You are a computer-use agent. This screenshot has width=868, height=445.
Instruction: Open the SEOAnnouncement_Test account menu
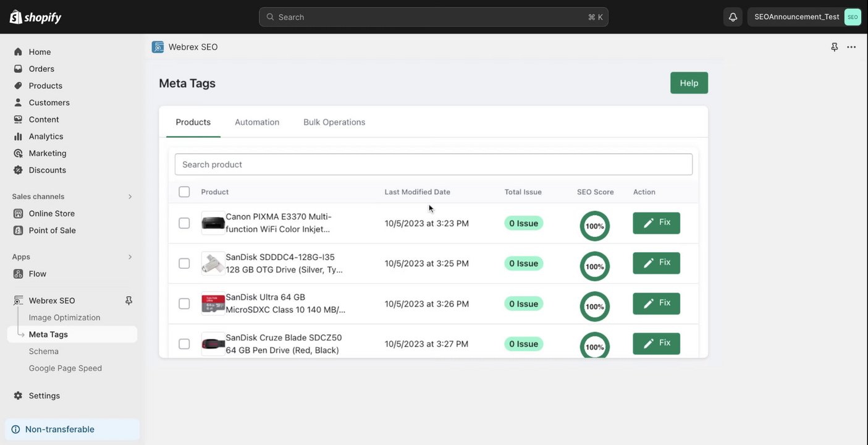click(804, 17)
